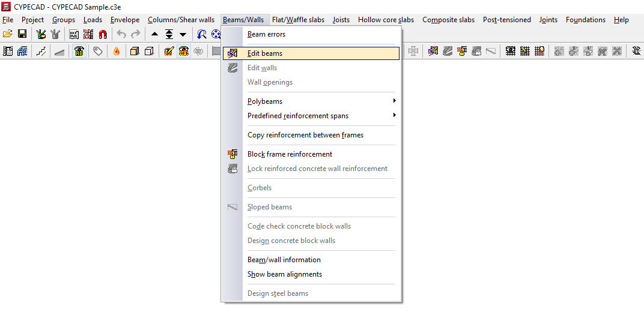
Task: Open the colored pencil cup options icon
Action: pos(41,34)
